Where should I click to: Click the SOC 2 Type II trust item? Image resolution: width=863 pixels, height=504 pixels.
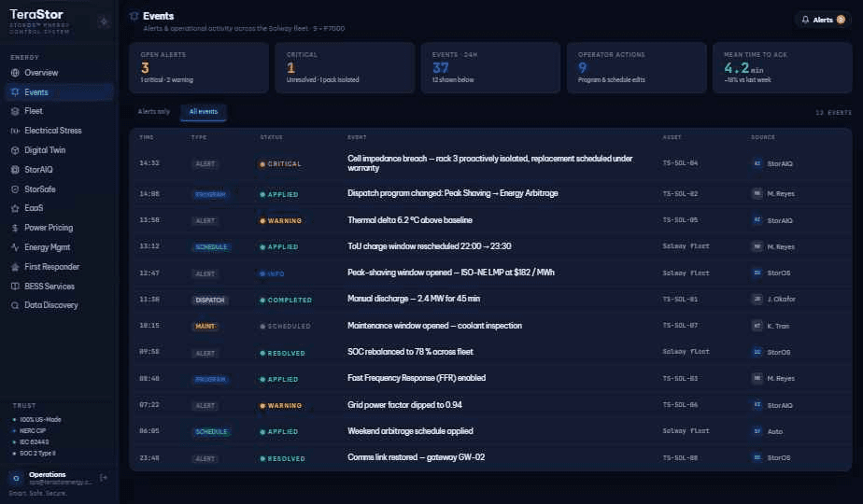(x=37, y=454)
